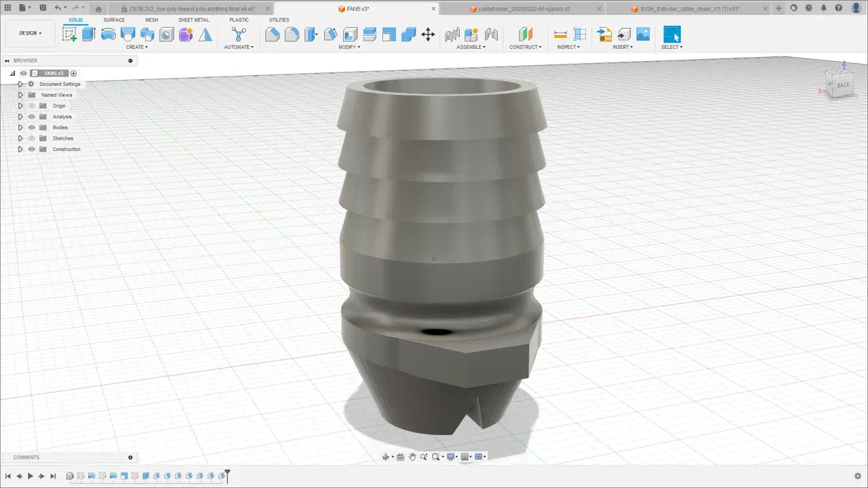Switch to the Sheet Metal tab

(193, 20)
